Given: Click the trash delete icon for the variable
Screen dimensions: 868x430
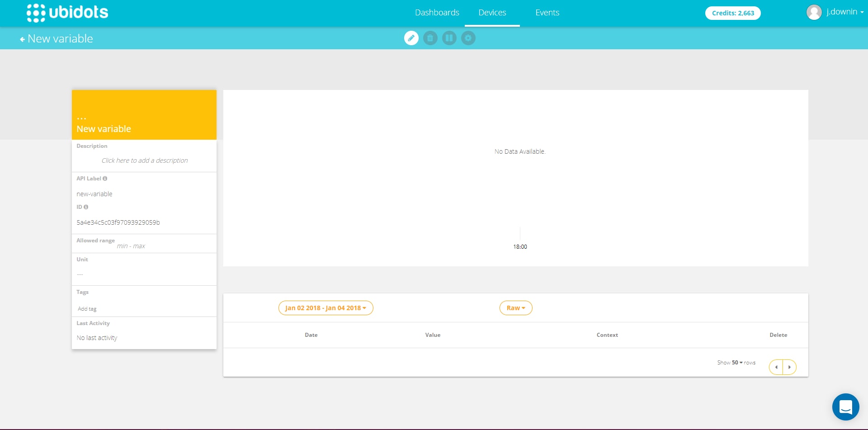Looking at the screenshot, I should pyautogui.click(x=430, y=38).
